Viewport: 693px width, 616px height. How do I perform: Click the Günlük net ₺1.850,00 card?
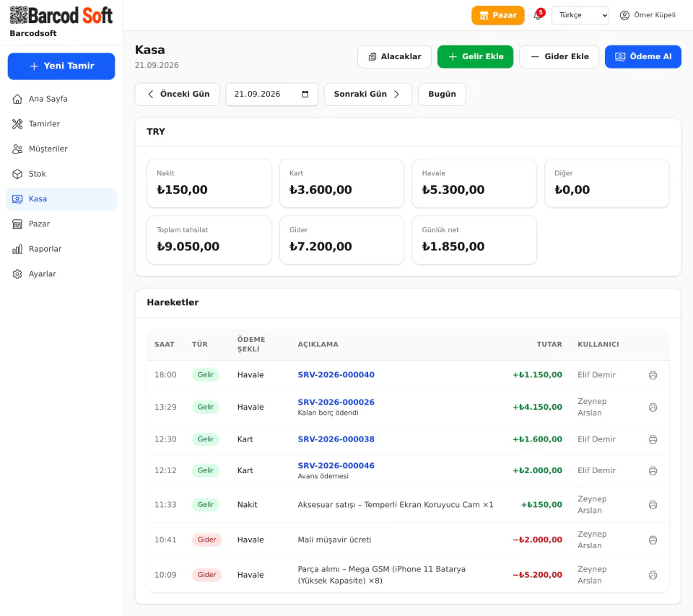pos(474,240)
